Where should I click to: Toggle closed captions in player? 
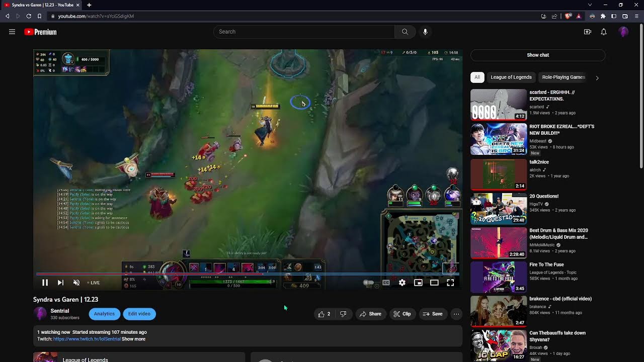tap(386, 283)
